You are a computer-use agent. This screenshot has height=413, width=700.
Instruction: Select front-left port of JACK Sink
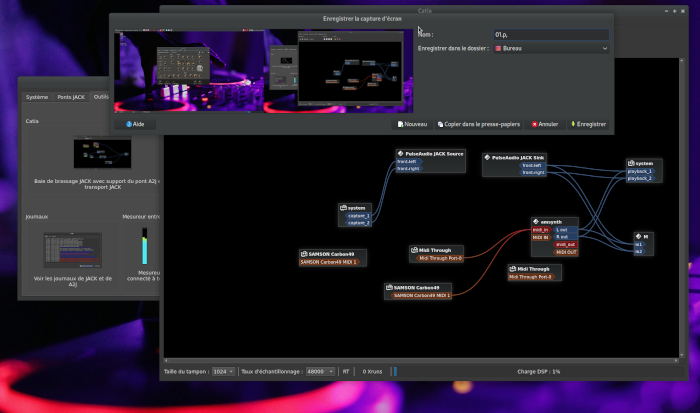(533, 166)
